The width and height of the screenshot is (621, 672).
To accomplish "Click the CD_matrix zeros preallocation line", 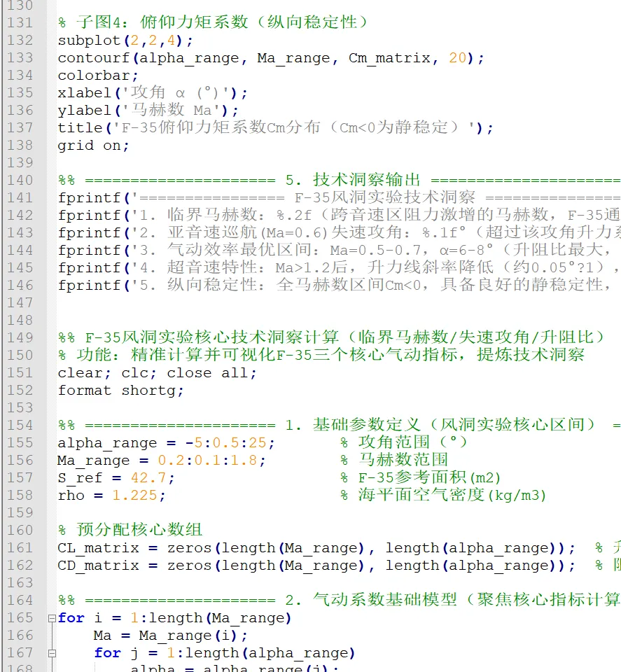I will 316,566.
